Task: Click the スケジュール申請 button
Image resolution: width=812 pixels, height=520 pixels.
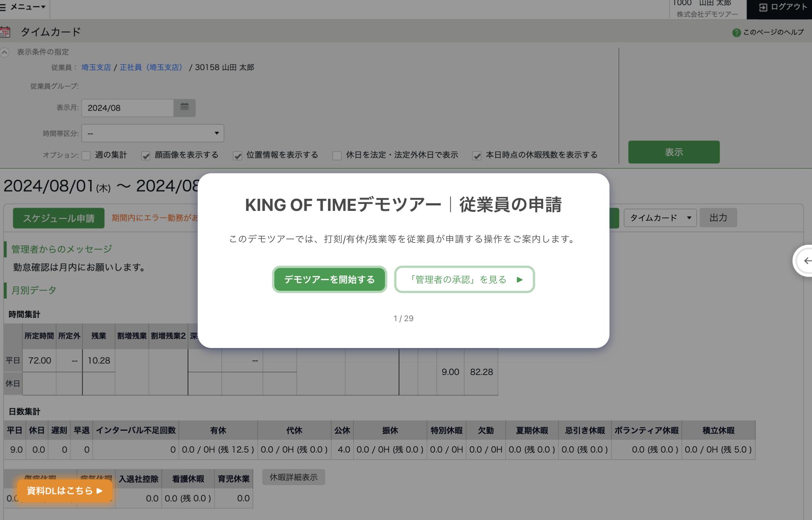Action: [x=59, y=218]
